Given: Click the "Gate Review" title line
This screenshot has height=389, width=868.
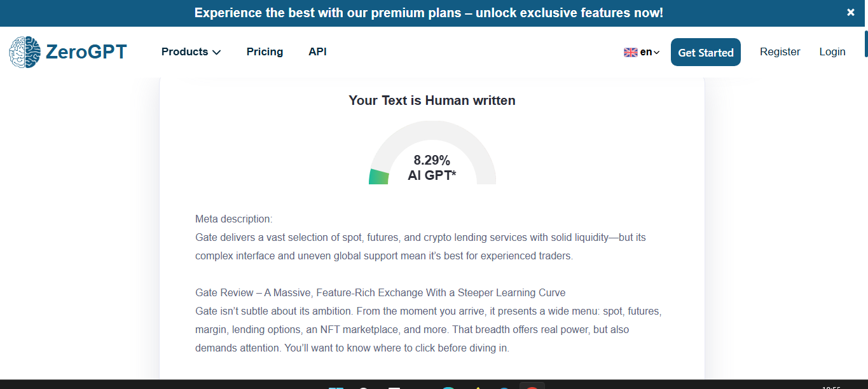Looking at the screenshot, I should (x=380, y=293).
